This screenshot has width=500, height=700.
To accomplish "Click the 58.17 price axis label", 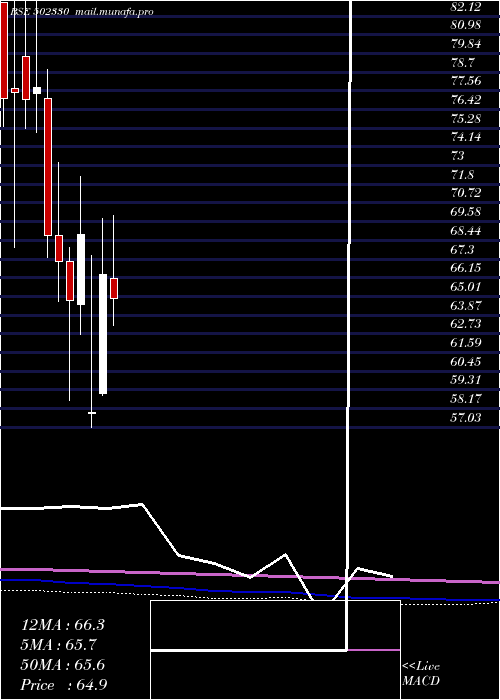I will point(466,399).
